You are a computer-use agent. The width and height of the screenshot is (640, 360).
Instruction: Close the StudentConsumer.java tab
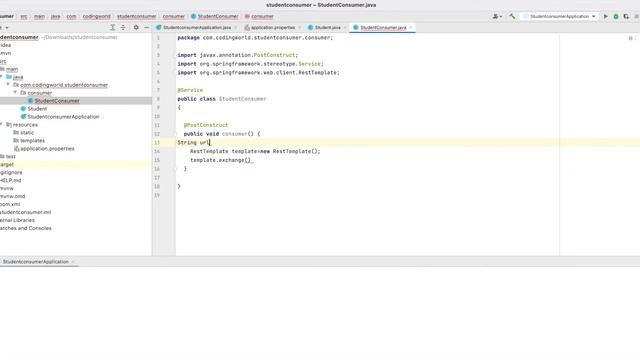coord(411,27)
